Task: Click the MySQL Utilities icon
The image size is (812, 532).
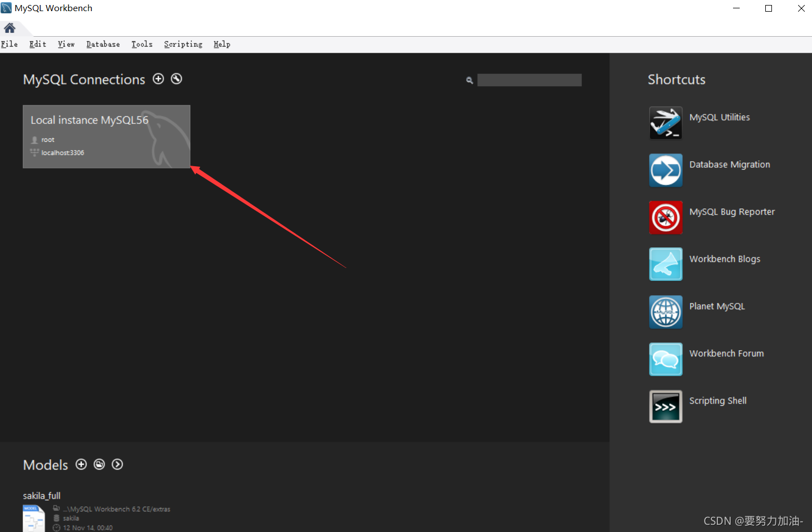Action: click(x=666, y=123)
